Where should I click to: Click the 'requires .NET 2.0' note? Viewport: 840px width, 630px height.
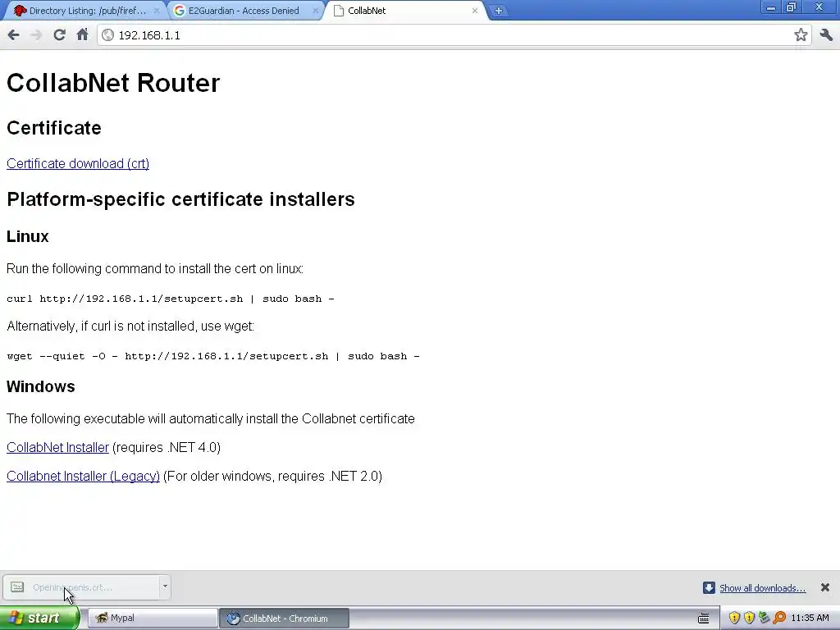point(272,477)
